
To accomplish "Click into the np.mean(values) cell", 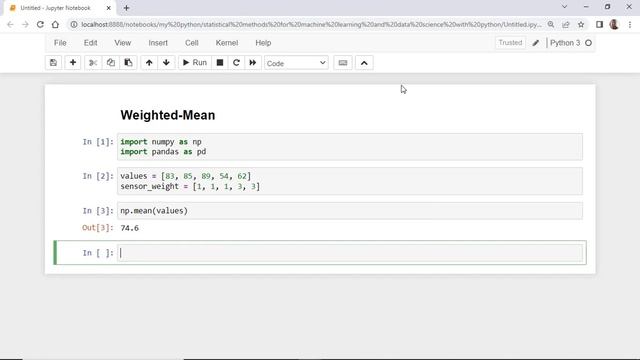I will click(350, 211).
